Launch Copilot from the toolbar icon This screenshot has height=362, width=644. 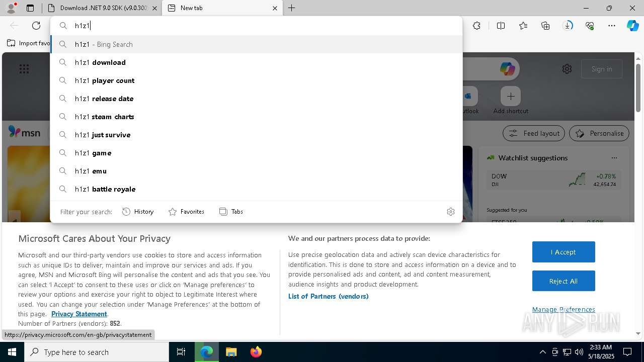(x=632, y=26)
